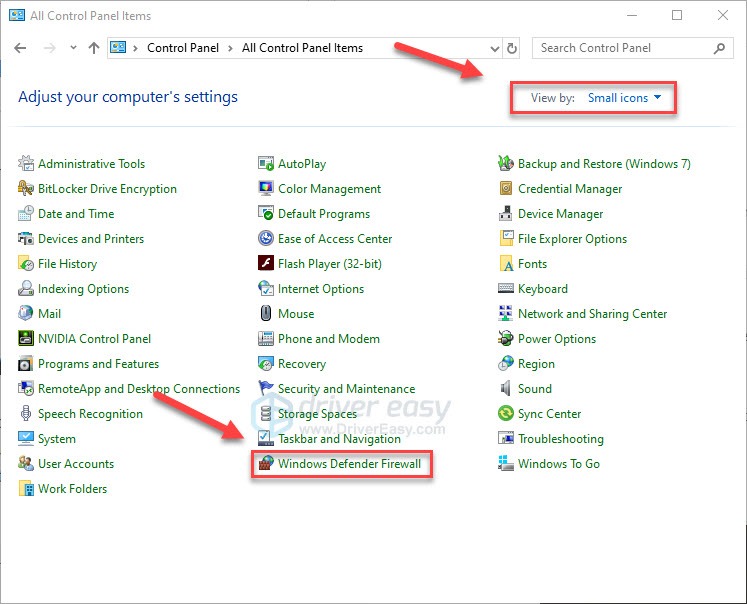Open the Sound speaker icon
The width and height of the screenshot is (747, 604).
click(506, 388)
